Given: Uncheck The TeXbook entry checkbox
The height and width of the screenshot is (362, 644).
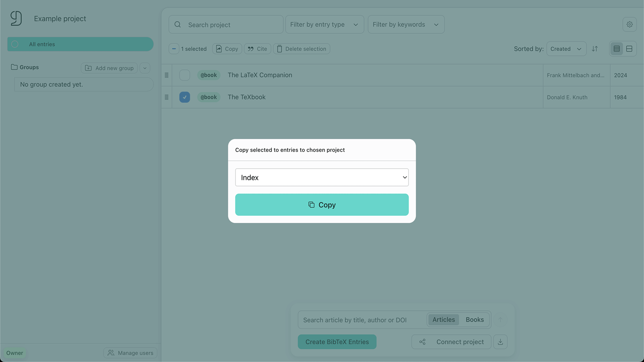Looking at the screenshot, I should click(184, 97).
